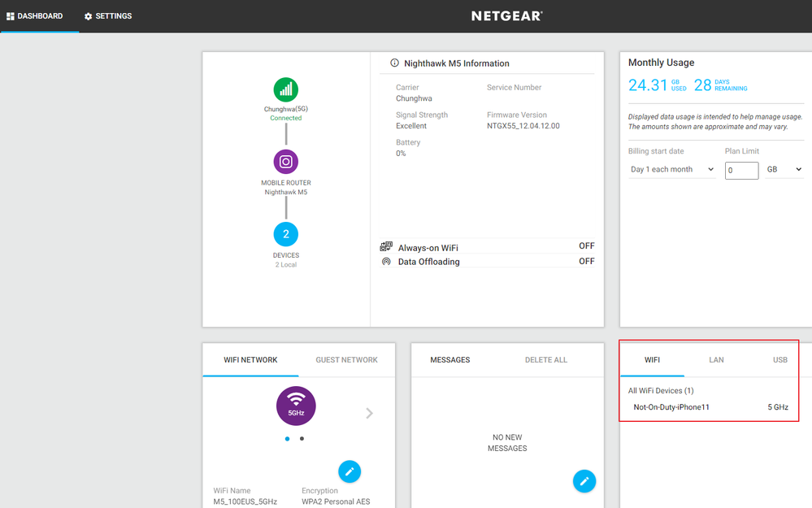
Task: Toggle the Data Offloading OFF status
Action: (586, 262)
